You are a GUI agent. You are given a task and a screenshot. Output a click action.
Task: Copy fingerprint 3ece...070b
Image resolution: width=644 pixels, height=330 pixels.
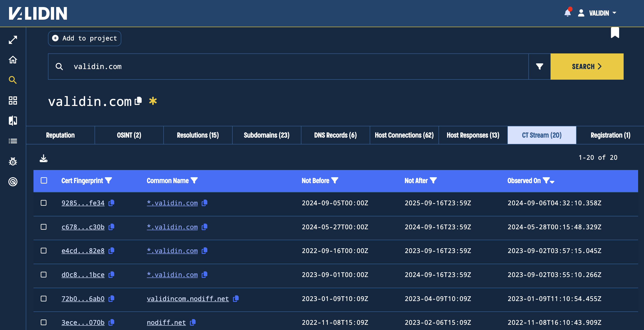pos(112,322)
